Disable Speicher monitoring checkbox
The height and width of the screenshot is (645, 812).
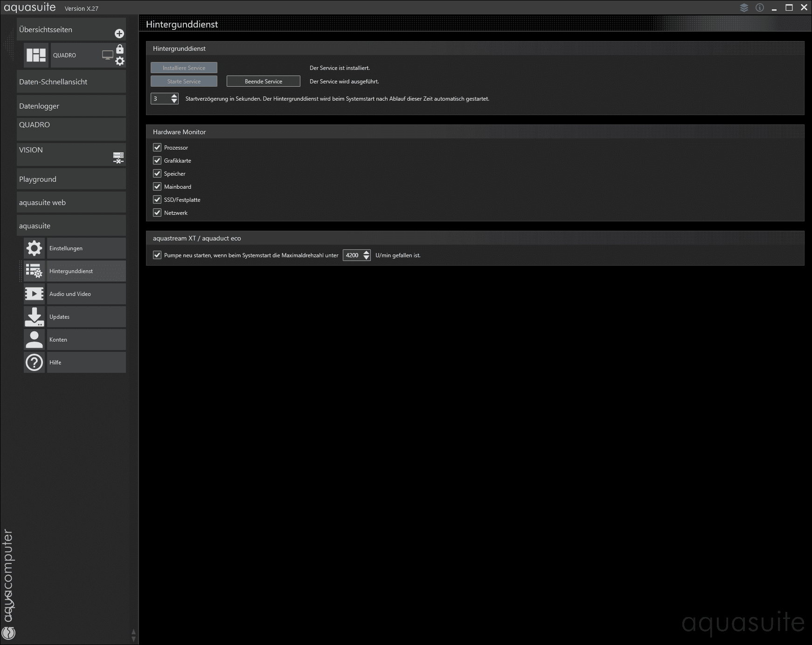157,173
